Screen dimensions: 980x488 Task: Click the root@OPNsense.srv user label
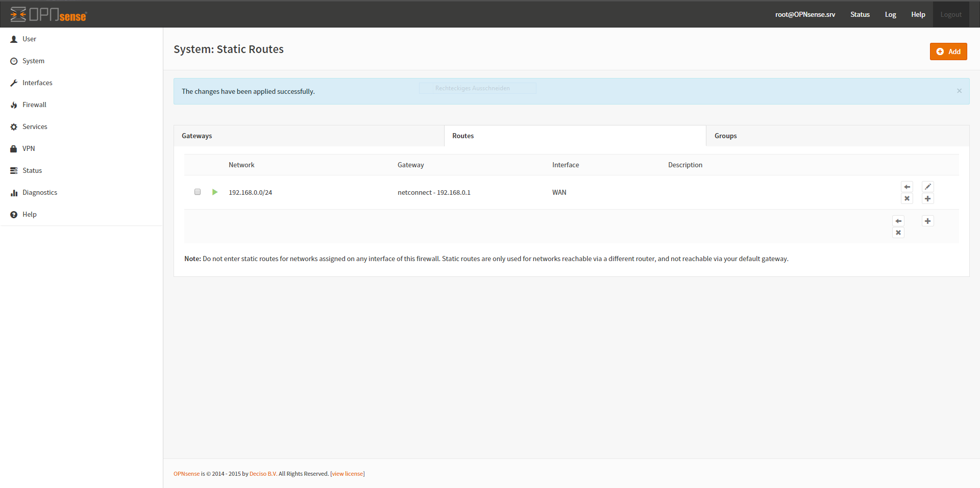(x=805, y=14)
